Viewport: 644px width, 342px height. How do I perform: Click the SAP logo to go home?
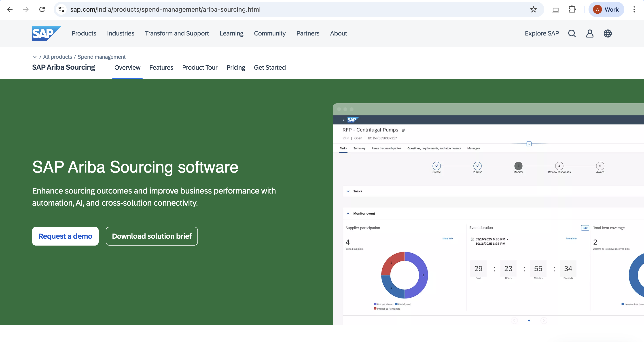coord(46,33)
